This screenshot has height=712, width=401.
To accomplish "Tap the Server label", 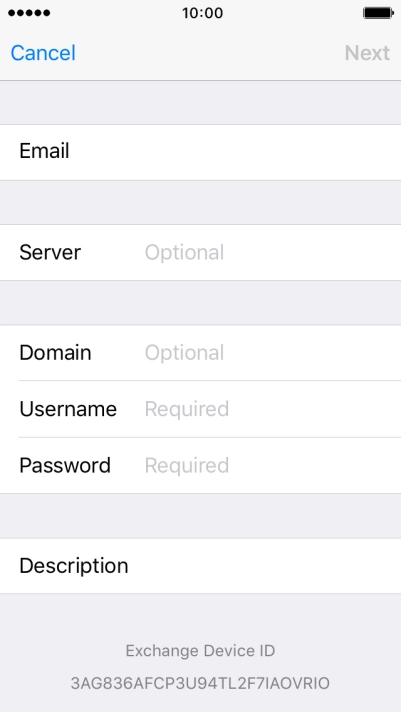I will tap(50, 252).
